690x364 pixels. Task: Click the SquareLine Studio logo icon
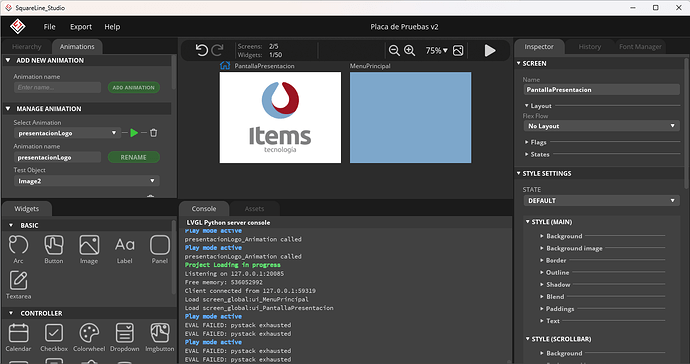[18, 26]
